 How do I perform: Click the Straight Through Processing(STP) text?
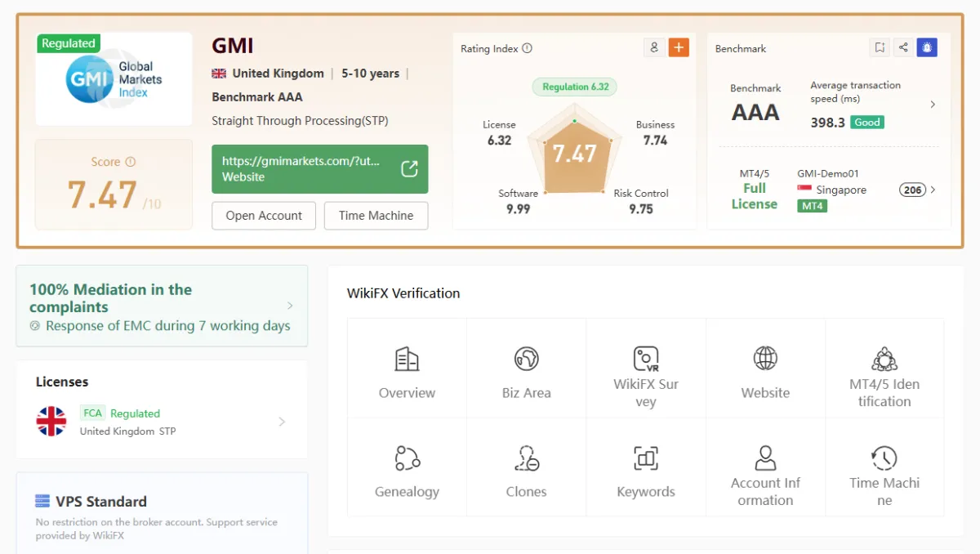300,121
